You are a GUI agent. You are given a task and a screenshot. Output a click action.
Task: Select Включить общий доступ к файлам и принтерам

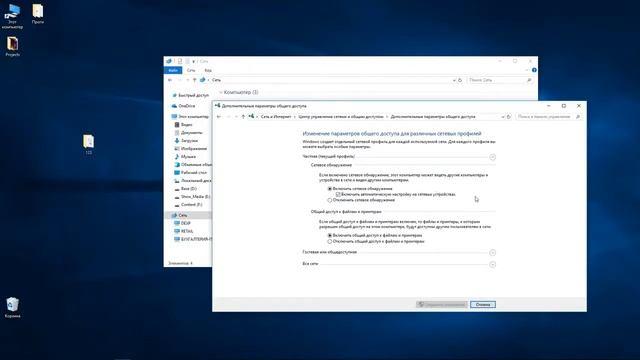pyautogui.click(x=330, y=236)
